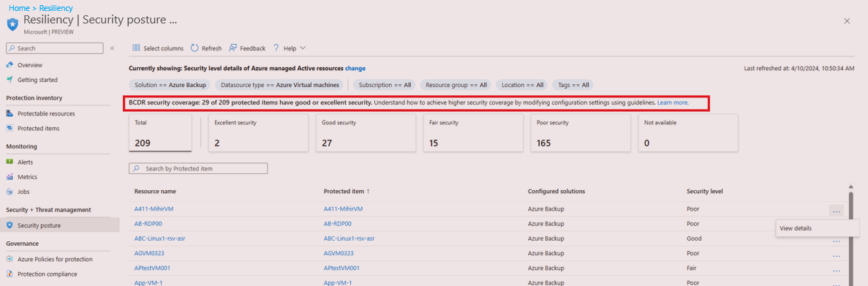Open ellipsis menu for APtestVM001 row
This screenshot has height=286, width=868.
click(836, 271)
